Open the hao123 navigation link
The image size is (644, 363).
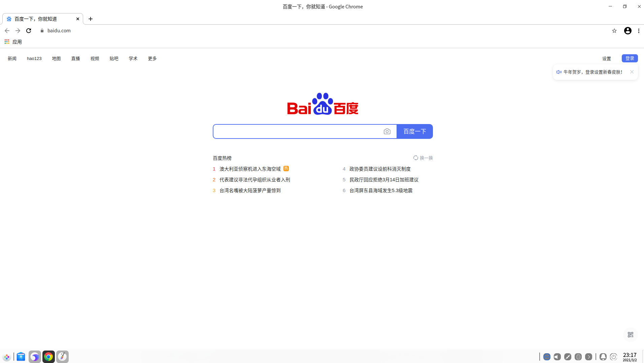[34, 59]
